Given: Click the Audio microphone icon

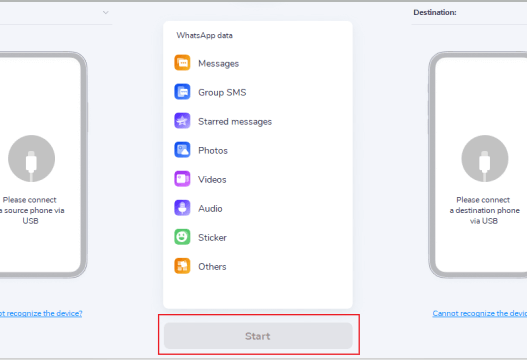Looking at the screenshot, I should (182, 208).
